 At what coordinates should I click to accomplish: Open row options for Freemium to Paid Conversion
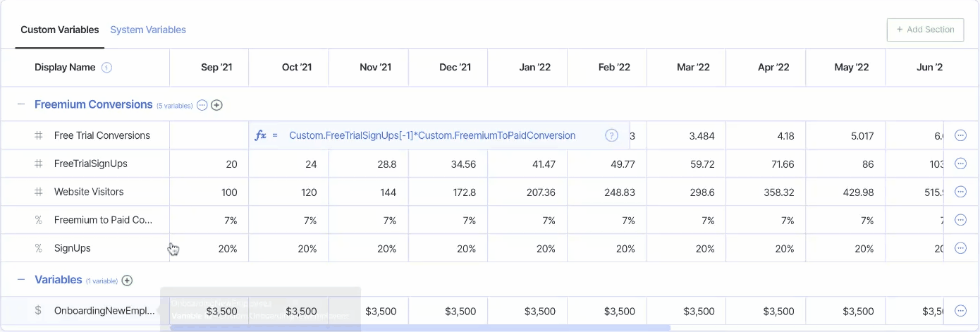960,220
